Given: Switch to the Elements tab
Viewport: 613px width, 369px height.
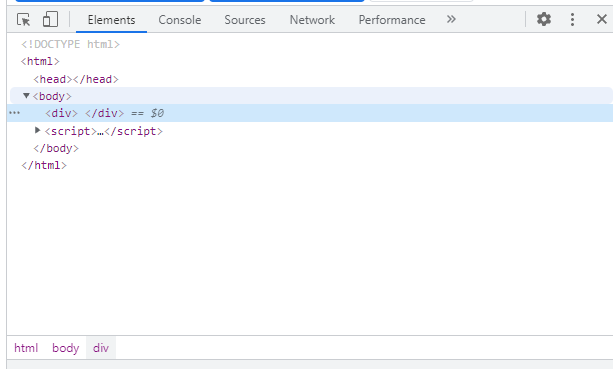Looking at the screenshot, I should pos(111,20).
